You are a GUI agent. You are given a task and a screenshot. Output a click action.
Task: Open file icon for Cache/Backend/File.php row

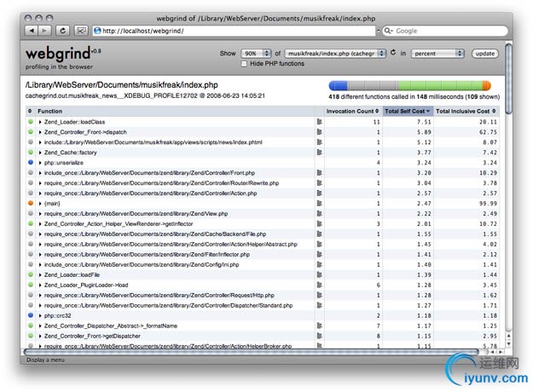(319, 233)
